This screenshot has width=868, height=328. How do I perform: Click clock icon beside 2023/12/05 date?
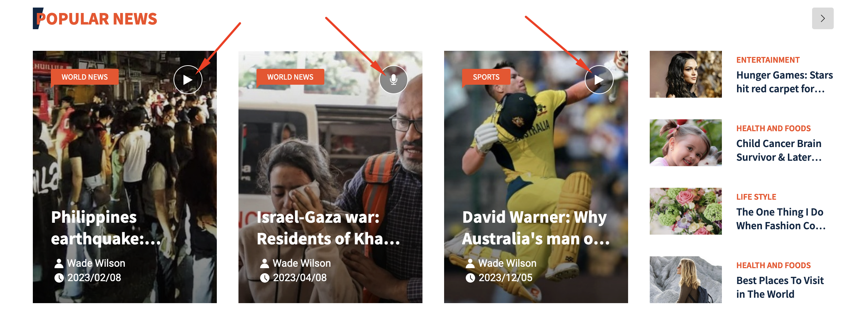click(x=470, y=278)
